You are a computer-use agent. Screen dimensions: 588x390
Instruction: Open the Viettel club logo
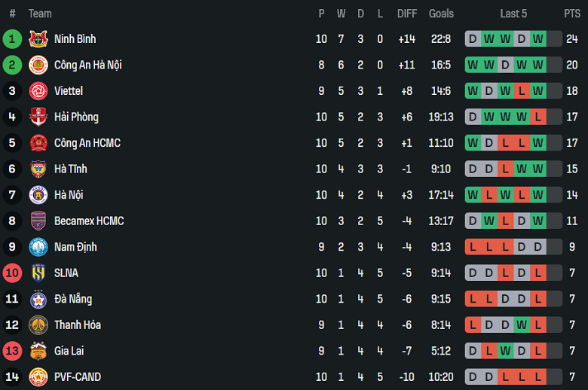38,91
